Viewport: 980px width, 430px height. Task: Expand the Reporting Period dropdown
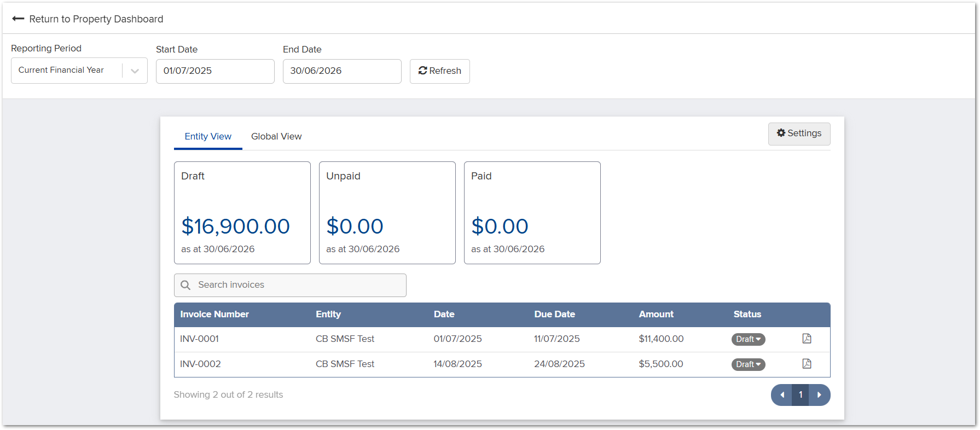point(135,71)
